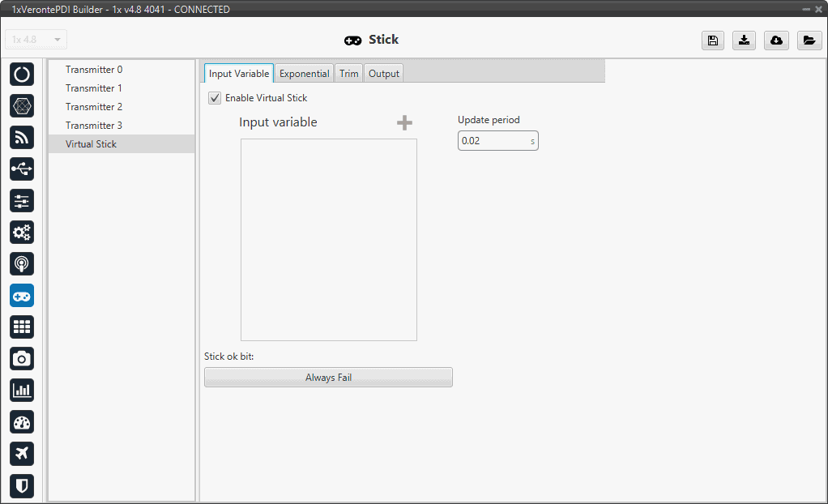Click the save floppy disk icon

pyautogui.click(x=713, y=41)
